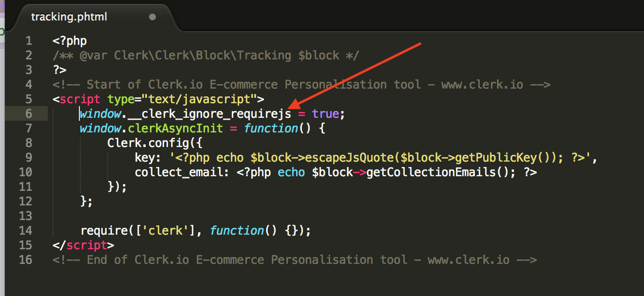Viewport: 644px width, 296px height.
Task: Click line number 6 in the gutter
Action: [29, 113]
